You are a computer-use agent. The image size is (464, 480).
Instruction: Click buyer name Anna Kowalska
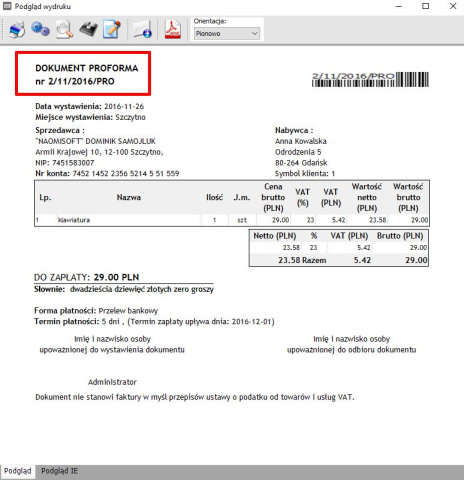point(301,141)
